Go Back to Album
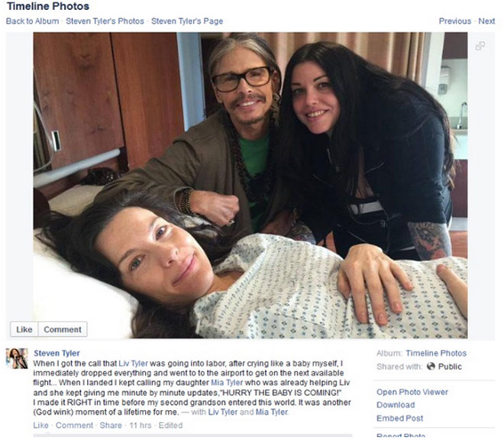504x446 pixels. pos(33,21)
